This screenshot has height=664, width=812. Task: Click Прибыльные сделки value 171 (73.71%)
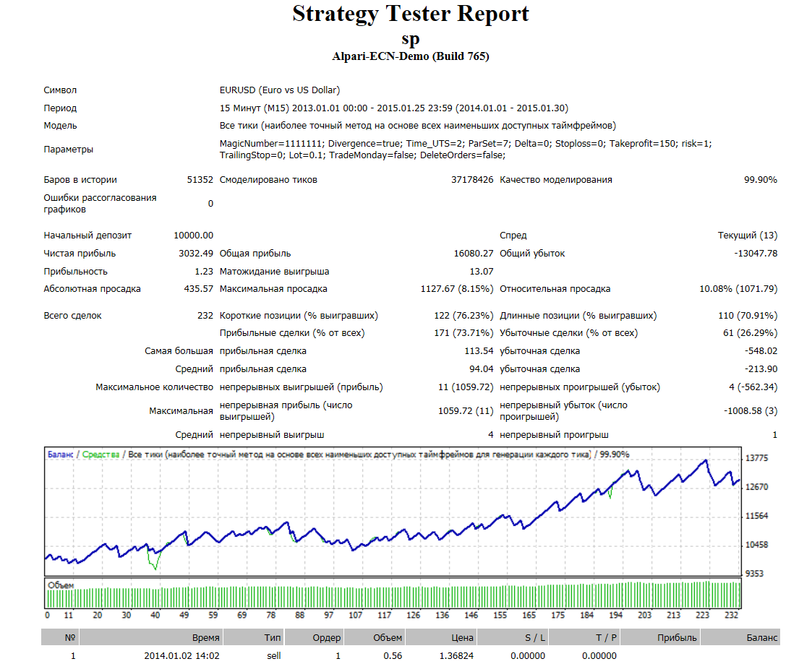coord(463,333)
